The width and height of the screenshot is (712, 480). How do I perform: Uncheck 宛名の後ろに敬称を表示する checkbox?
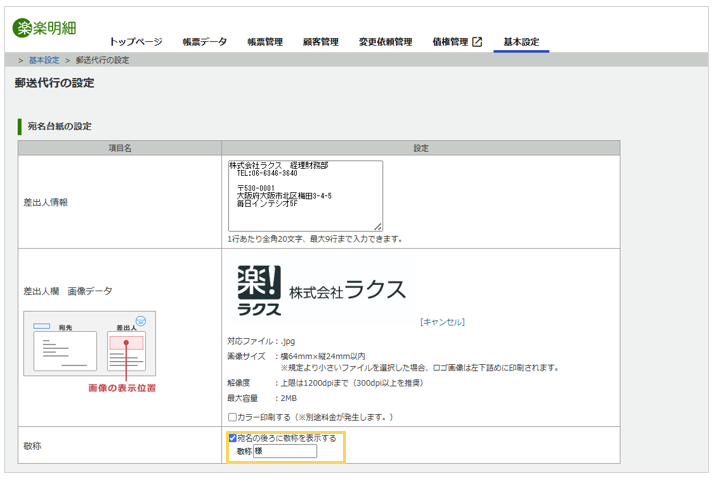(x=232, y=438)
